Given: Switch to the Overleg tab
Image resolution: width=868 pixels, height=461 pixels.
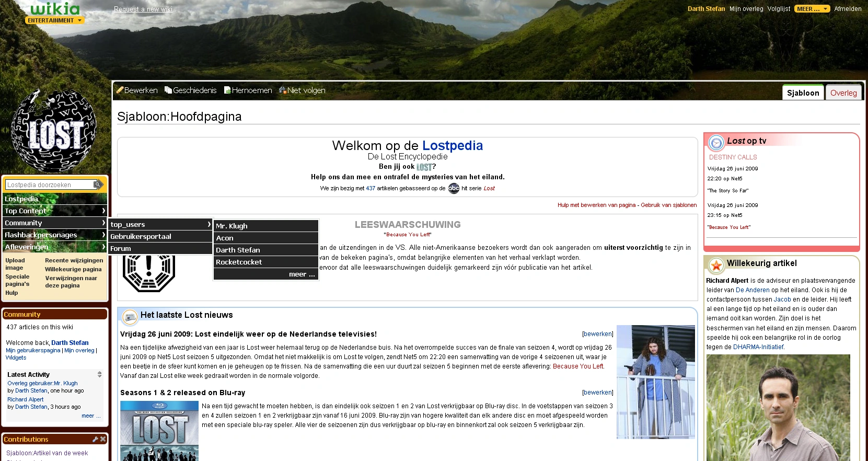Looking at the screenshot, I should pyautogui.click(x=843, y=93).
